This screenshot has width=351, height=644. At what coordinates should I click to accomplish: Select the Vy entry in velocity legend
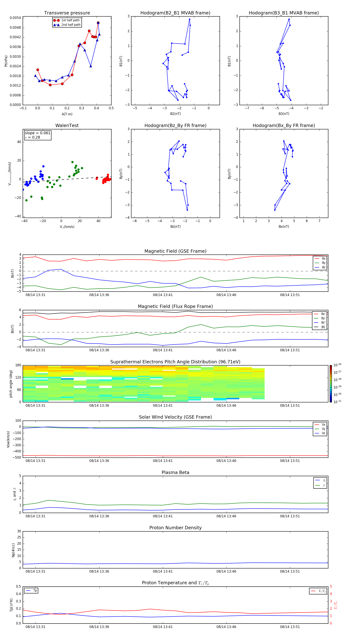point(320,429)
